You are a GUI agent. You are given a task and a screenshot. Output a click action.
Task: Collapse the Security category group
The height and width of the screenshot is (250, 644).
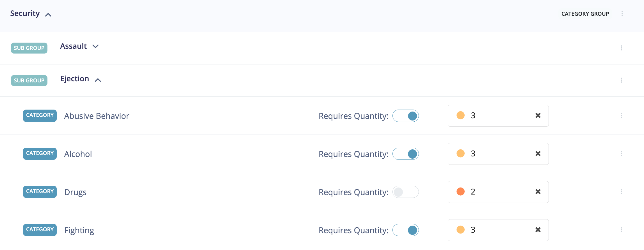pyautogui.click(x=48, y=14)
